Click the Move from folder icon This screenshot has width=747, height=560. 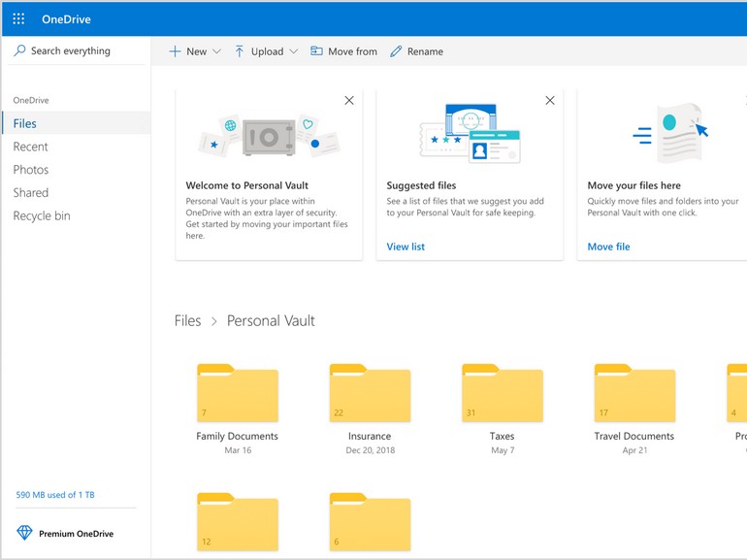point(316,50)
